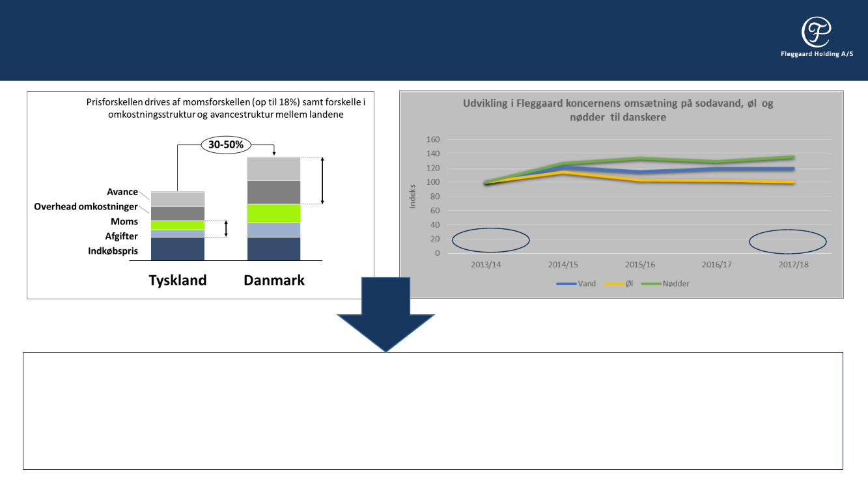Click the Fleggaard Holding circular logo
This screenshot has width=868, height=488.
pyautogui.click(x=816, y=32)
